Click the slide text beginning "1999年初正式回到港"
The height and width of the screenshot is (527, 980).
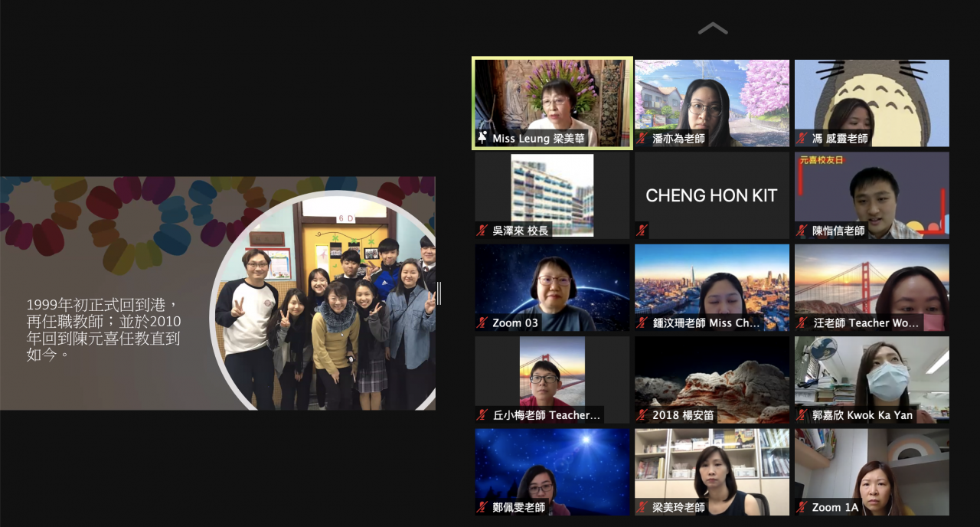[104, 329]
